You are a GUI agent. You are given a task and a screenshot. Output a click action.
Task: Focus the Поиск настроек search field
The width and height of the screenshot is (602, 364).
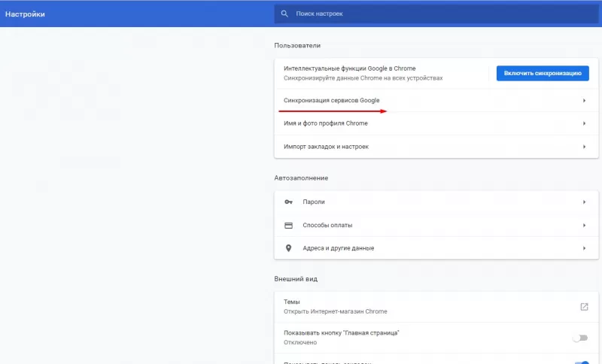click(x=436, y=14)
